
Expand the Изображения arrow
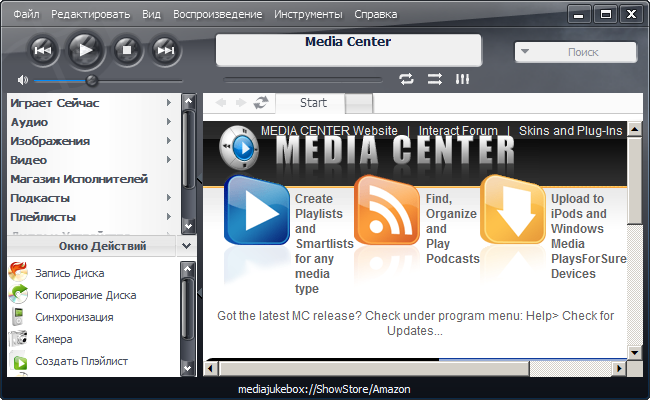click(x=169, y=141)
